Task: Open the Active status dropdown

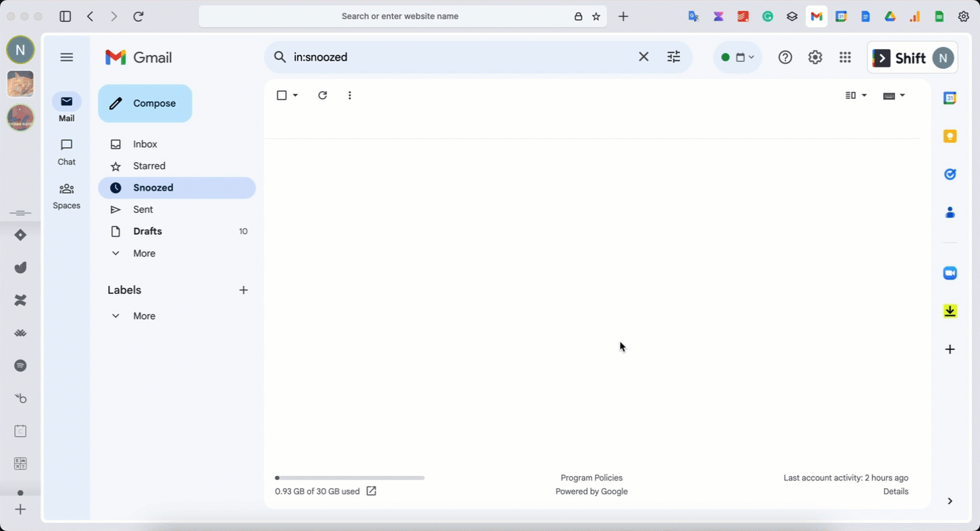Action: click(x=738, y=57)
